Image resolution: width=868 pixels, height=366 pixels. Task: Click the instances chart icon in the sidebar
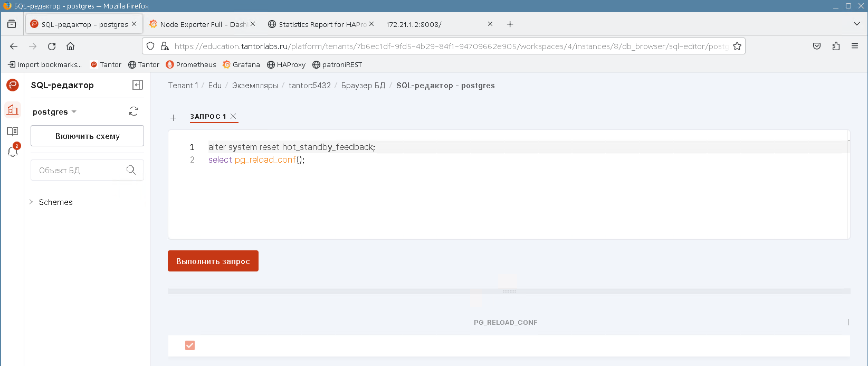(x=13, y=110)
